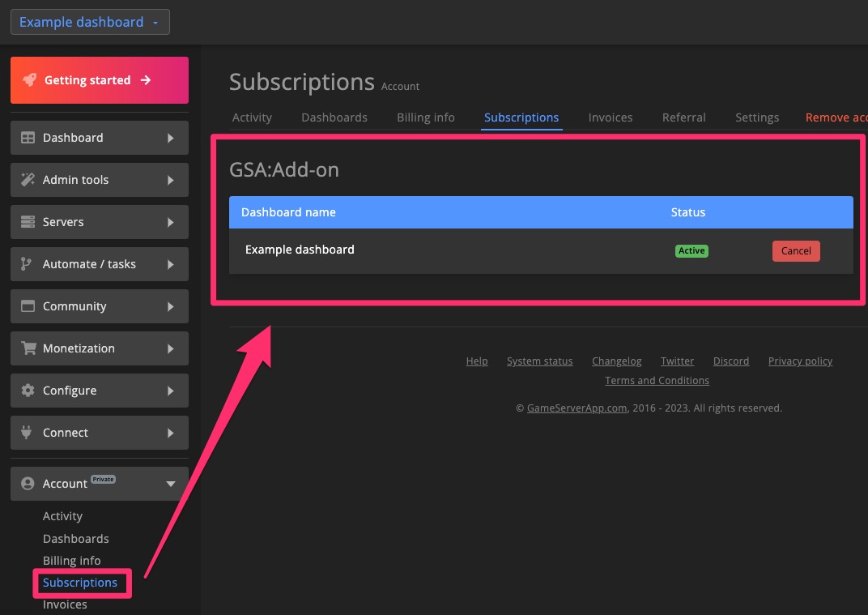Image resolution: width=868 pixels, height=615 pixels.
Task: Select Activity under the Account section
Action: [62, 516]
